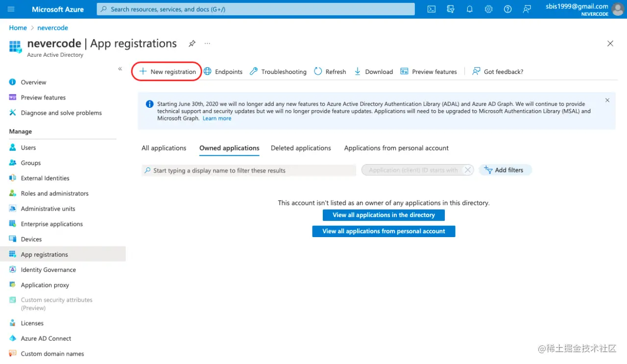
Task: Open Preview features from the toolbar
Action: [429, 72]
